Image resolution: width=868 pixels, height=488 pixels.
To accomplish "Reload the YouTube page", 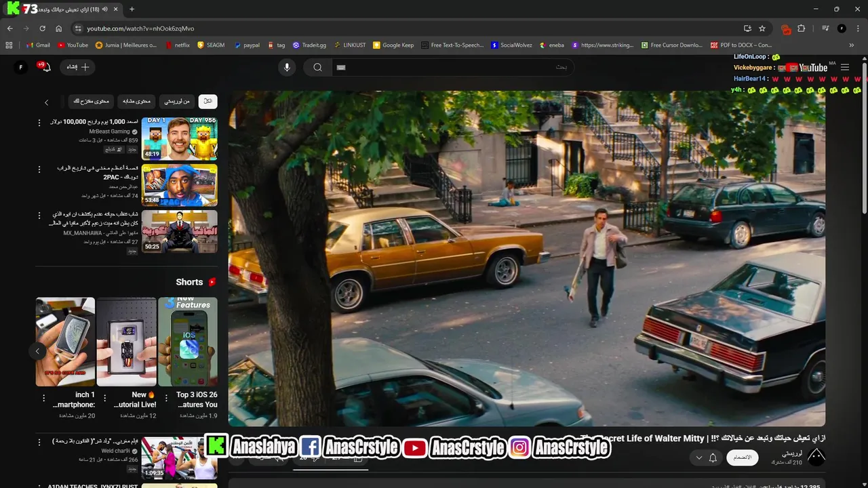I will click(42, 28).
